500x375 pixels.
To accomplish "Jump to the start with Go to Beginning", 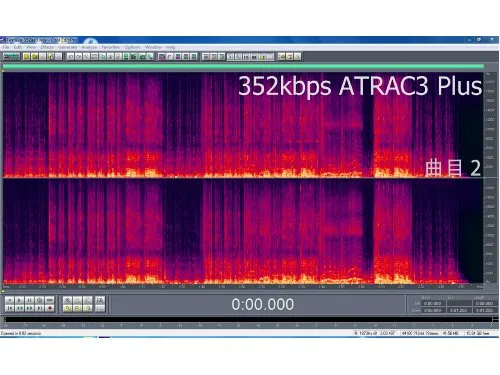I will tap(10, 308).
